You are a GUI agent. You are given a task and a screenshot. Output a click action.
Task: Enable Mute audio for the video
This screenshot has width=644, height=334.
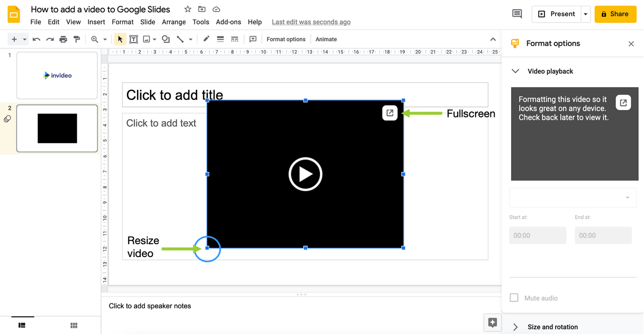[x=514, y=298]
